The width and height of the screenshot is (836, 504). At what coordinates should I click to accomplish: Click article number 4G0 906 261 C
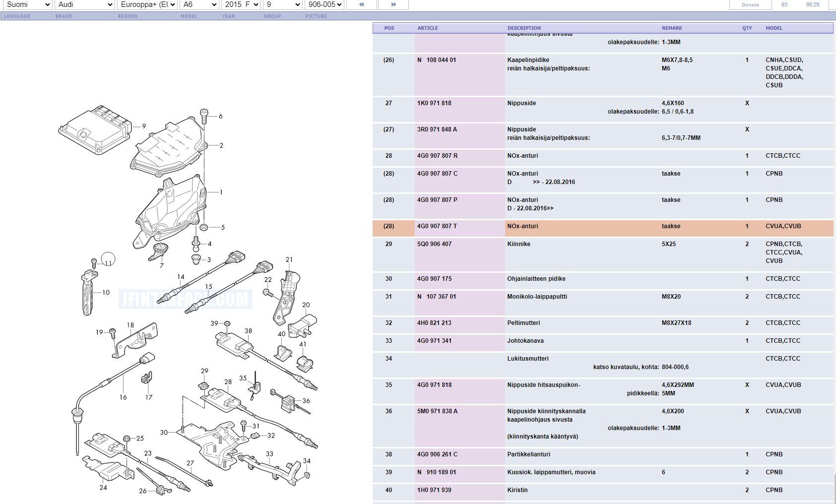tap(437, 454)
